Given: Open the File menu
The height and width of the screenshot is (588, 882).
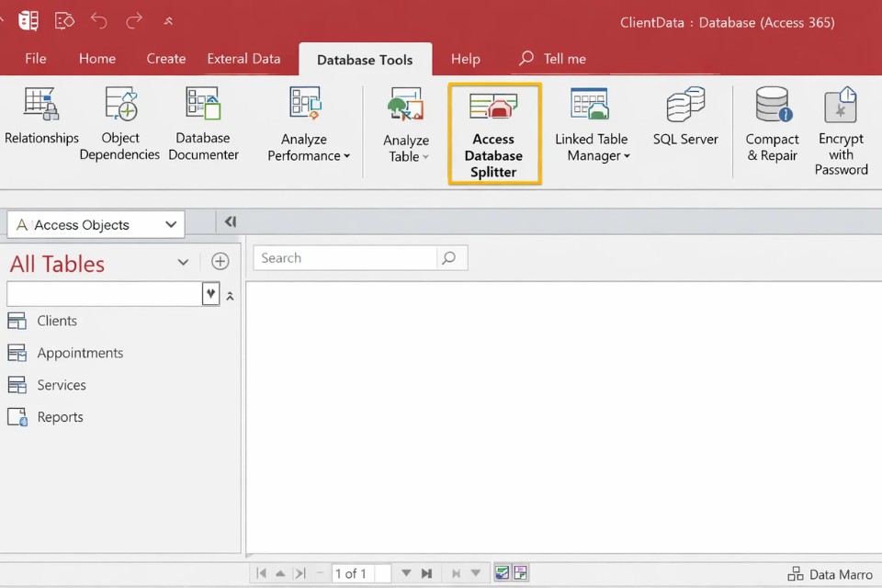Looking at the screenshot, I should (x=35, y=59).
